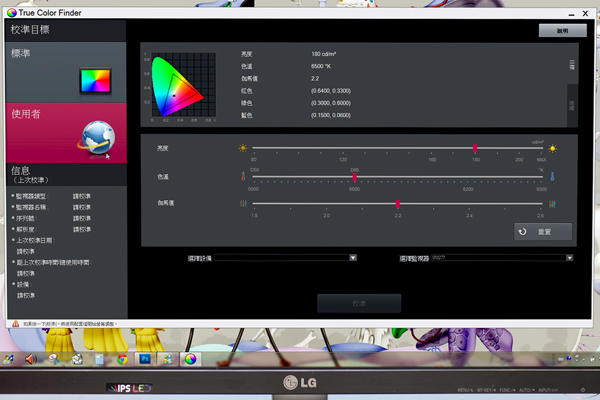The image size is (600, 400).
Task: Click the dim sun icon beside the 亮度 slider
Action: click(243, 148)
